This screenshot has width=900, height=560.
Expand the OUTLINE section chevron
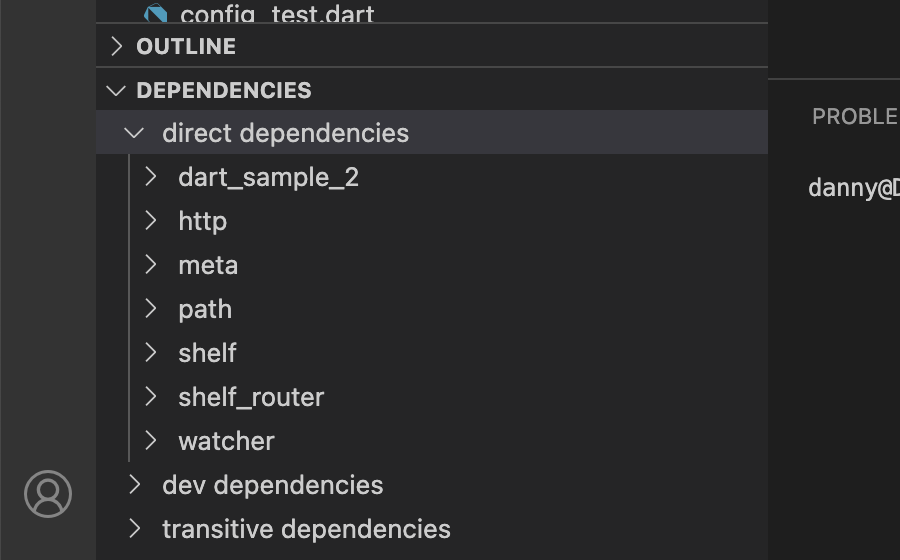pos(117,46)
